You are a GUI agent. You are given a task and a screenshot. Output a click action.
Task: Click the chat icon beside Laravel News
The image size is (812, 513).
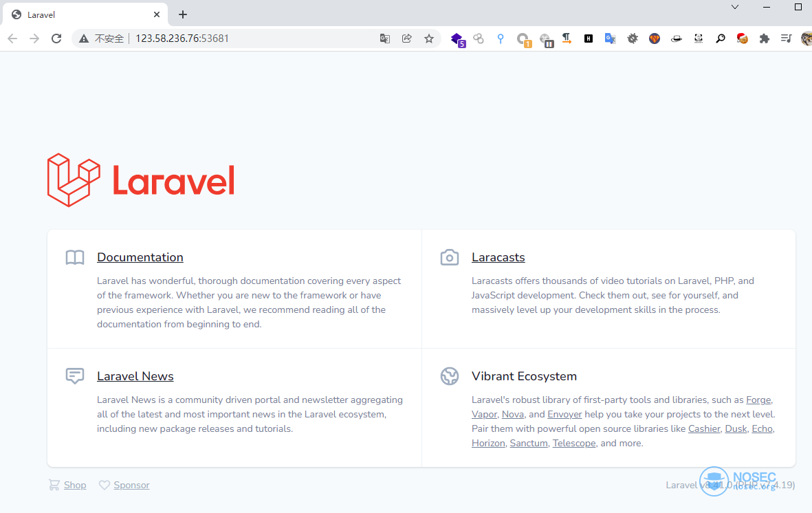tap(75, 375)
